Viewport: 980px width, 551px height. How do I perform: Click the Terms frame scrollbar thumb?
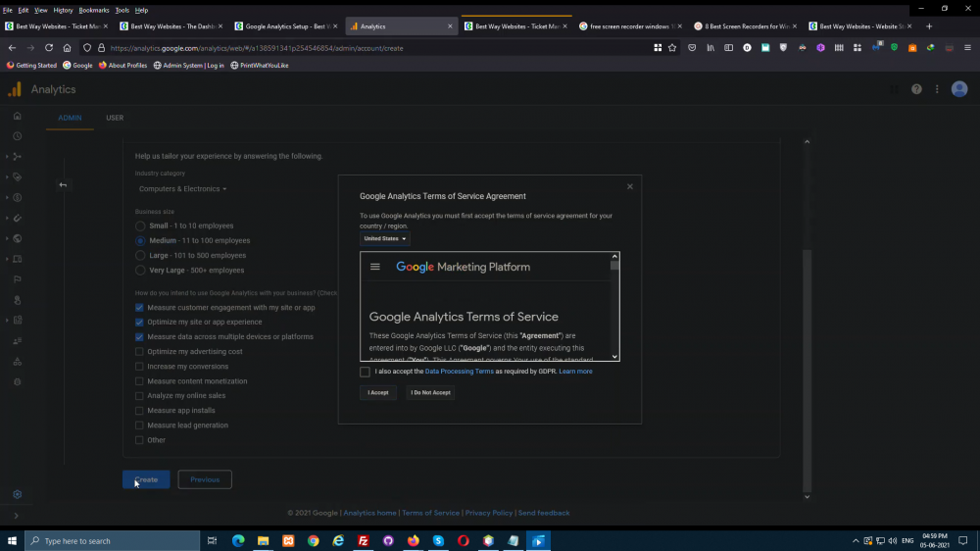tap(615, 265)
